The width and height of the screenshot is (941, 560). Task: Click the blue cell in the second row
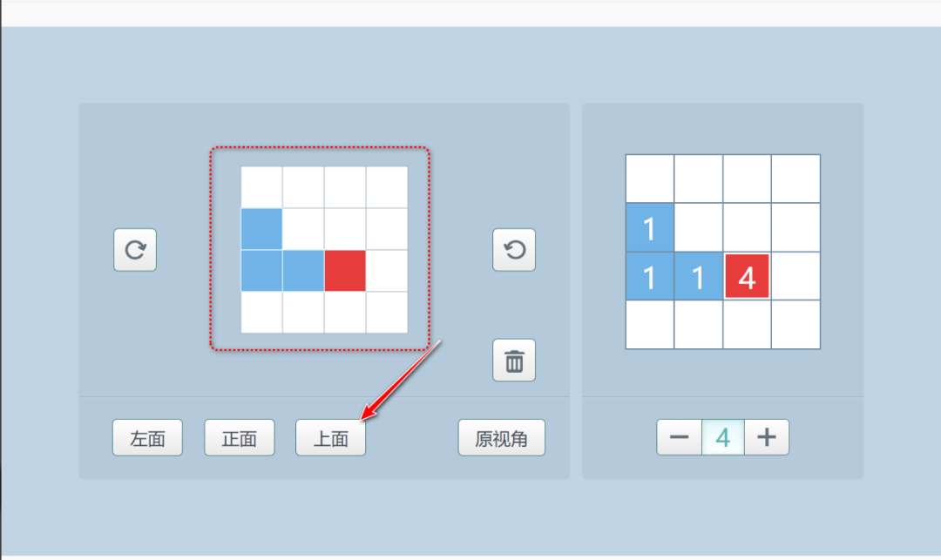tap(260, 229)
